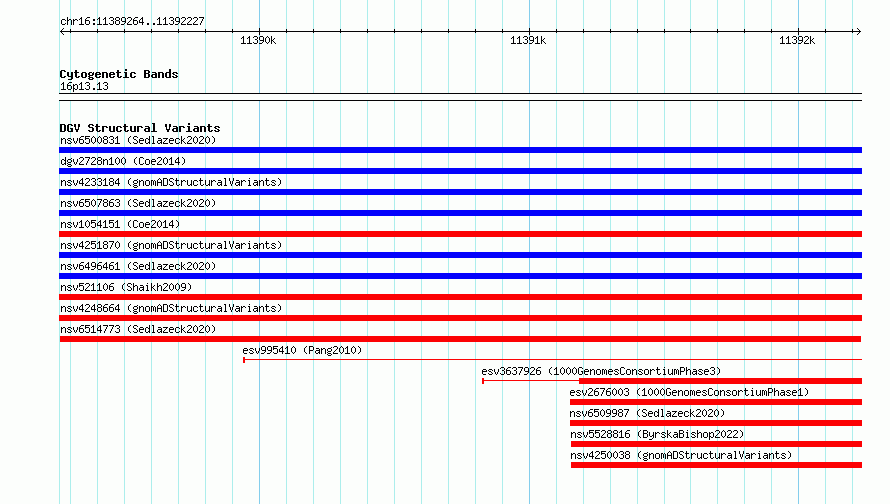Image resolution: width=890 pixels, height=504 pixels.
Task: Click the blue bar under nsv6500831
Action: click(460, 150)
